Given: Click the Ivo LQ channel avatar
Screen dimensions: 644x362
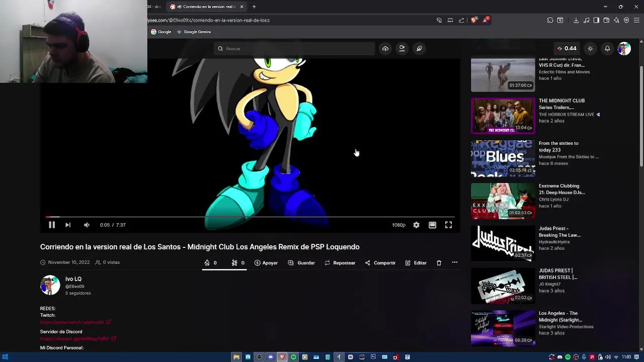Looking at the screenshot, I should (x=50, y=285).
